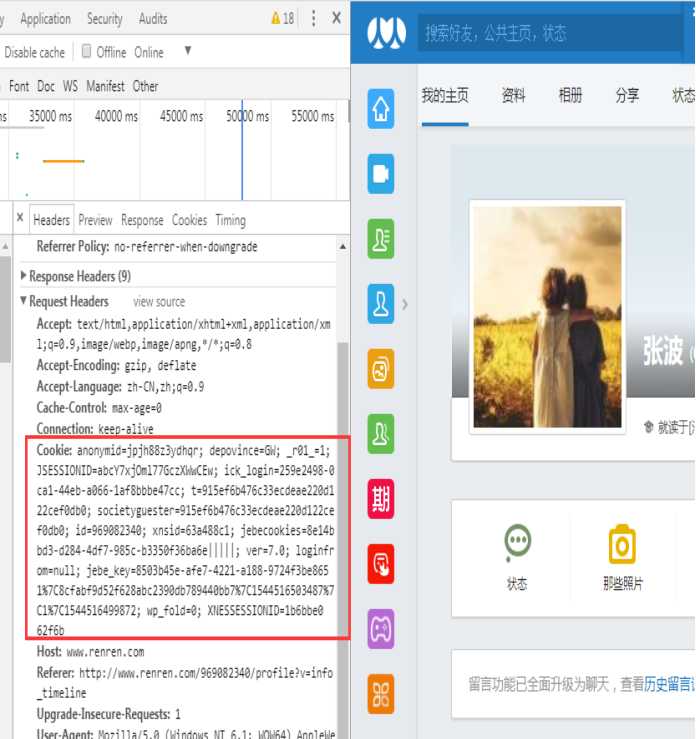Open the blue video camera sidebar icon

(381, 174)
